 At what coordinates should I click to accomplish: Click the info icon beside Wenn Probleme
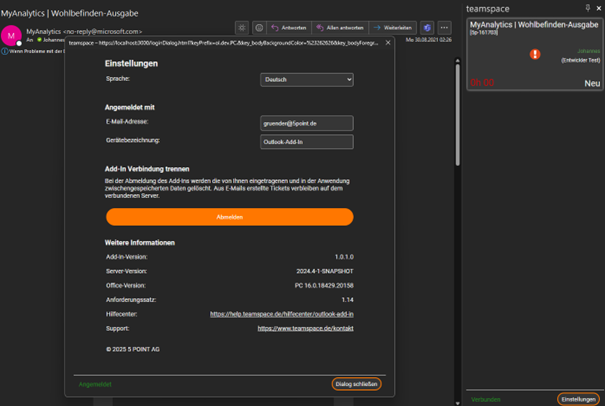4,51
